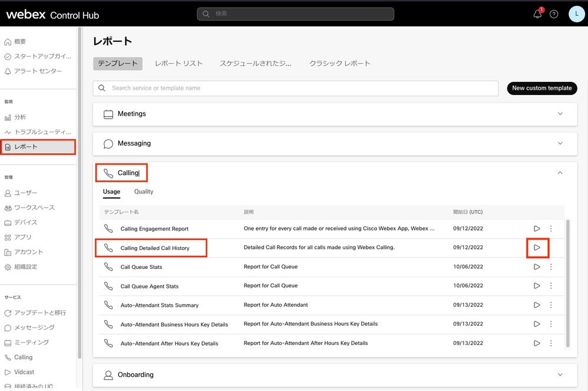
Task: Open the help question mark icon
Action: 554,14
